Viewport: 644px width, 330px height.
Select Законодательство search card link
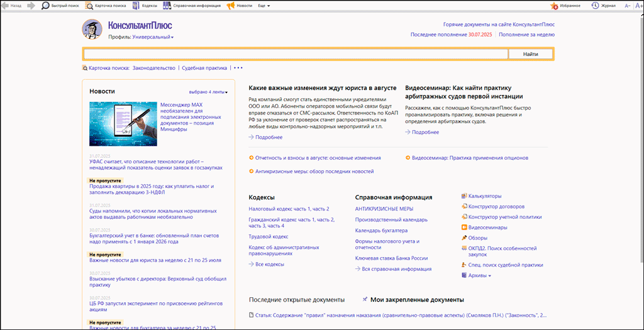point(153,68)
